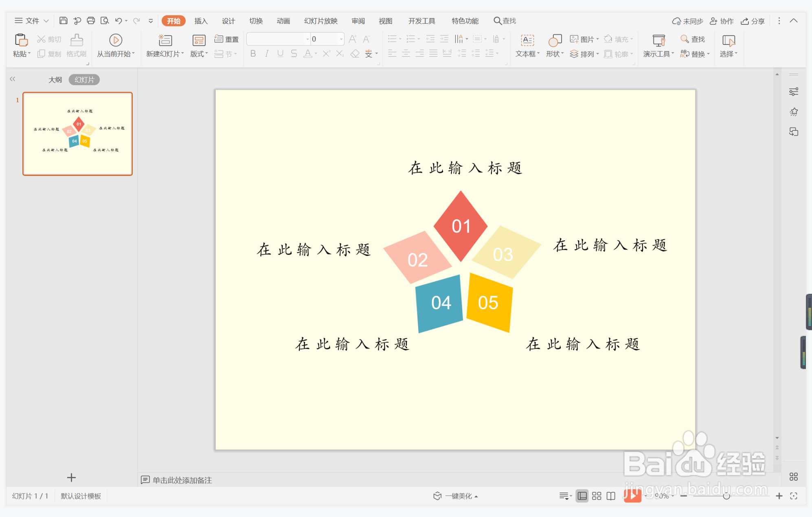This screenshot has width=812, height=517.
Task: Expand the font name dropdown
Action: [307, 39]
